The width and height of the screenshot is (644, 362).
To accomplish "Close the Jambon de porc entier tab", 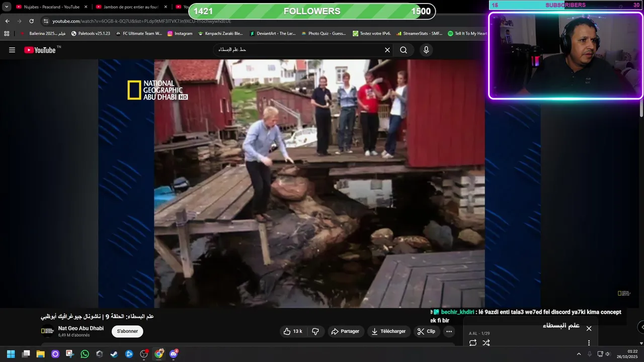I will (165, 7).
